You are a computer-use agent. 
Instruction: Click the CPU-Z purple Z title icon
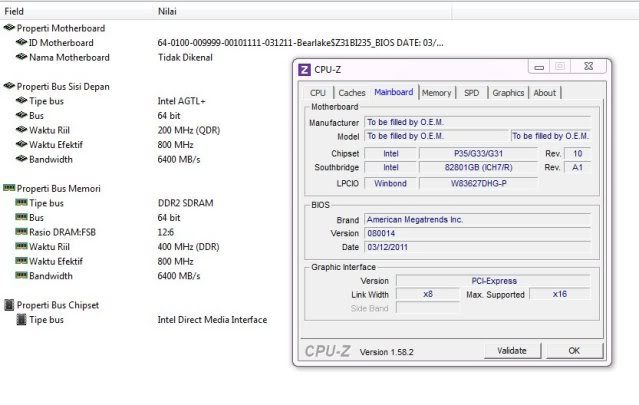[x=304, y=70]
